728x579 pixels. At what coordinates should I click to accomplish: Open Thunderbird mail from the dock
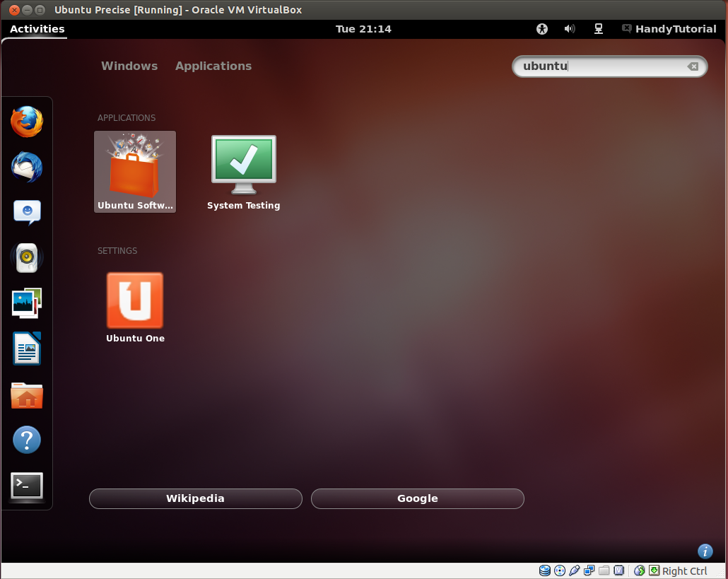[x=27, y=168]
